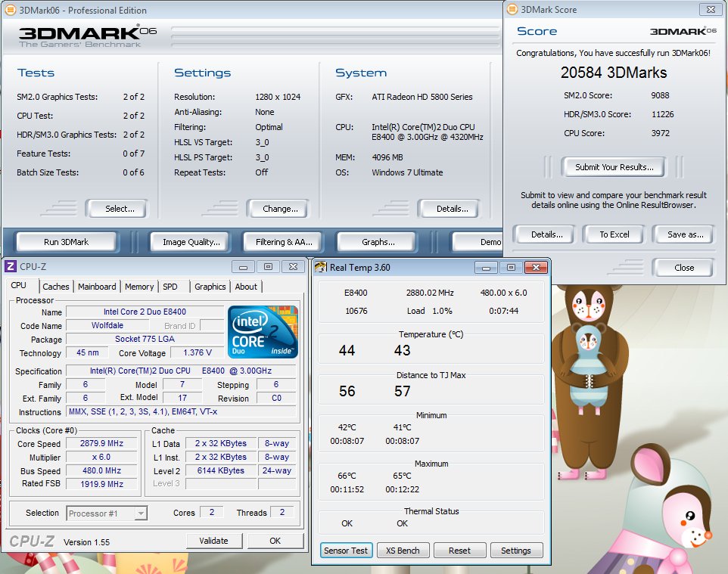Reset Real Temp min/max values

pyautogui.click(x=459, y=551)
